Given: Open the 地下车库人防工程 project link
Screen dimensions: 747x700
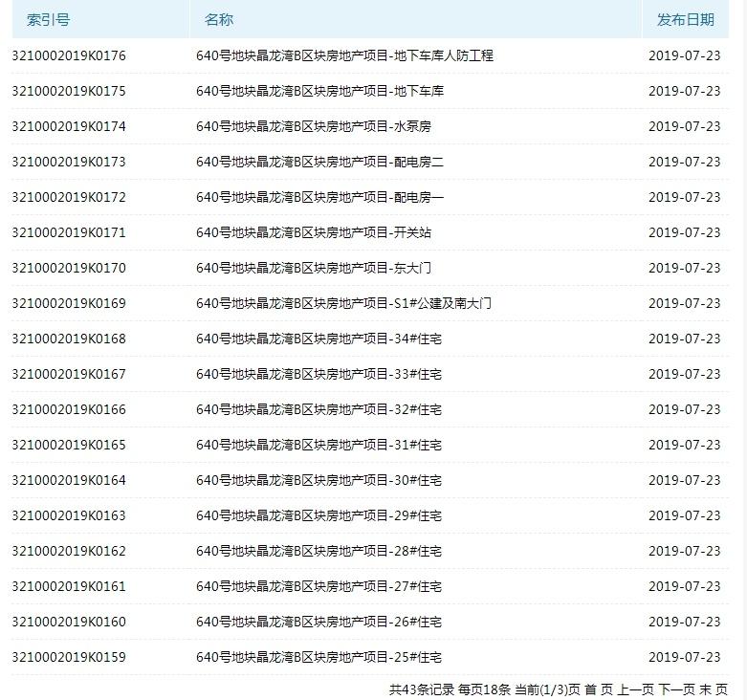Looking at the screenshot, I should (344, 55).
